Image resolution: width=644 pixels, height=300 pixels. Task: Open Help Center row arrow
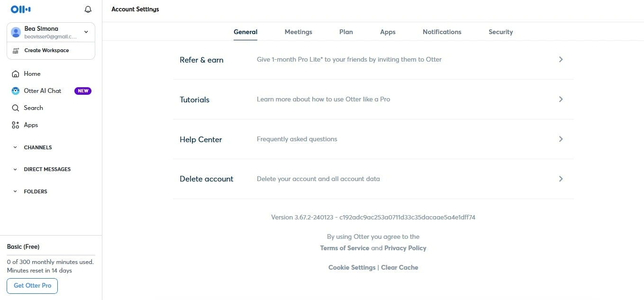[x=561, y=139]
